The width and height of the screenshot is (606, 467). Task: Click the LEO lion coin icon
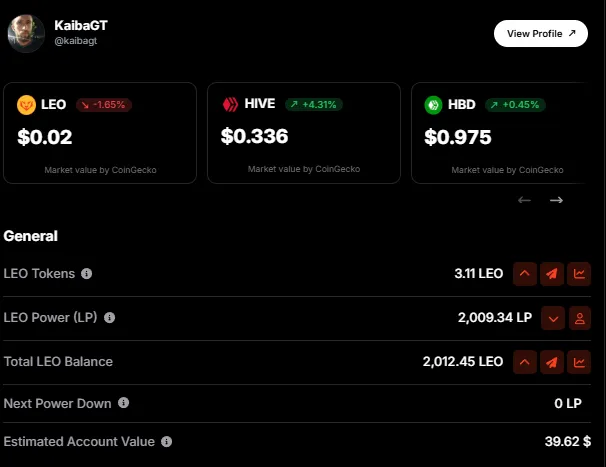pos(26,105)
